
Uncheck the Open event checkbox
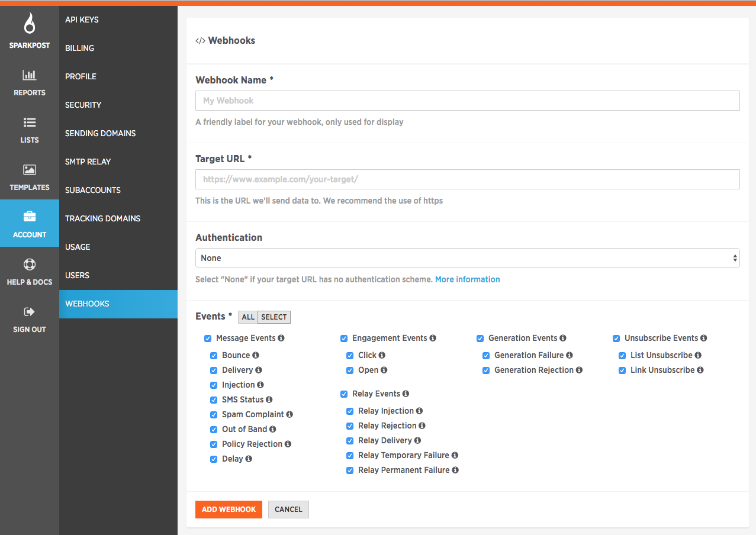tap(350, 370)
